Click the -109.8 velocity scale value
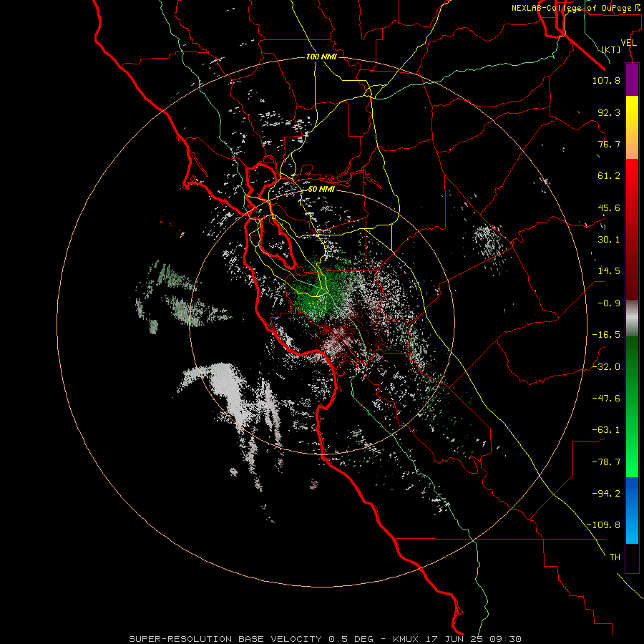Viewport: 644px width, 644px height. (603, 525)
